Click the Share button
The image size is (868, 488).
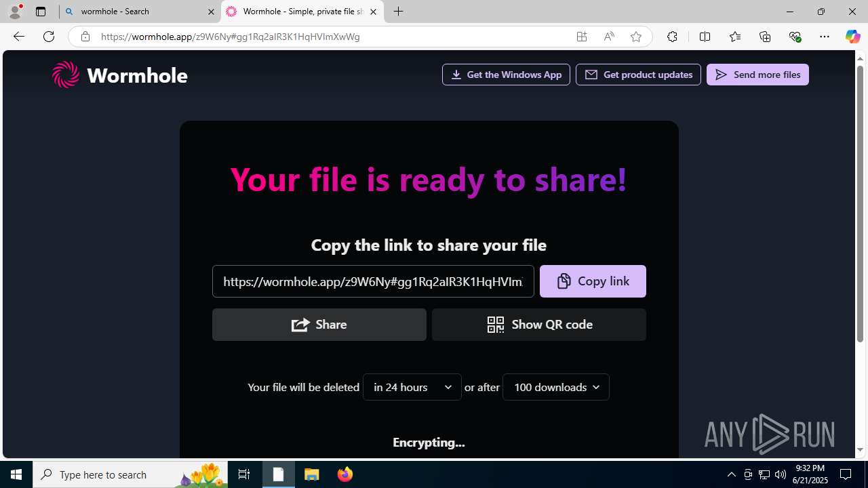click(x=319, y=325)
